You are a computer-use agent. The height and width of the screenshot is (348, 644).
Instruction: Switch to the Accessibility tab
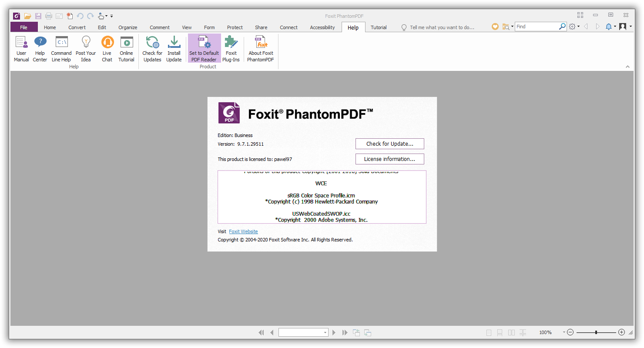pyautogui.click(x=322, y=27)
